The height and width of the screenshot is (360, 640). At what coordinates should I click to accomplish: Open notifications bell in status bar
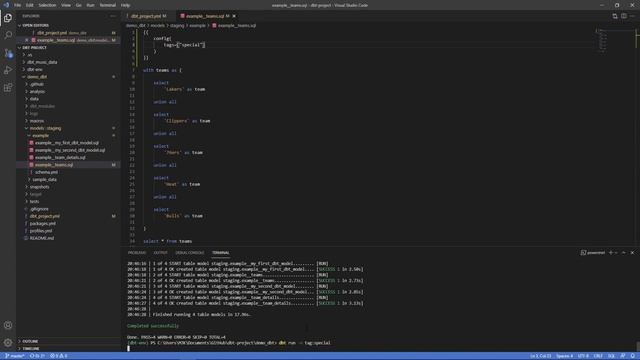click(x=632, y=356)
